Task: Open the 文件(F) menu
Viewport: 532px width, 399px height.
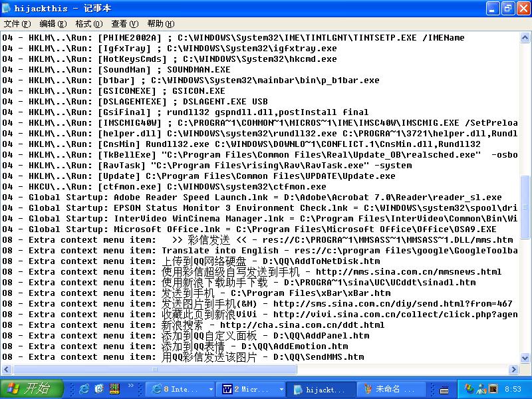Action: [17, 24]
